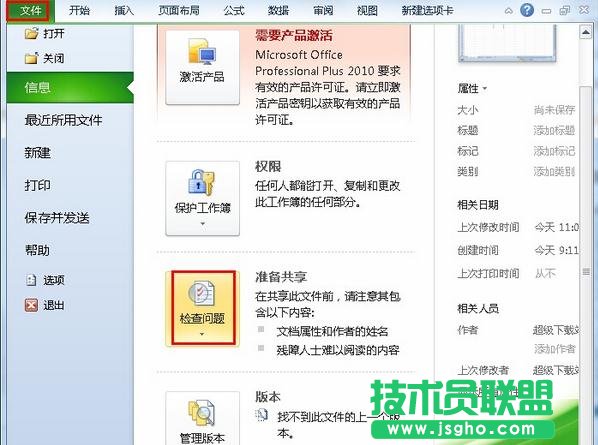598x445 pixels.
Task: Click 添加标题 to add a title
Action: (x=554, y=131)
